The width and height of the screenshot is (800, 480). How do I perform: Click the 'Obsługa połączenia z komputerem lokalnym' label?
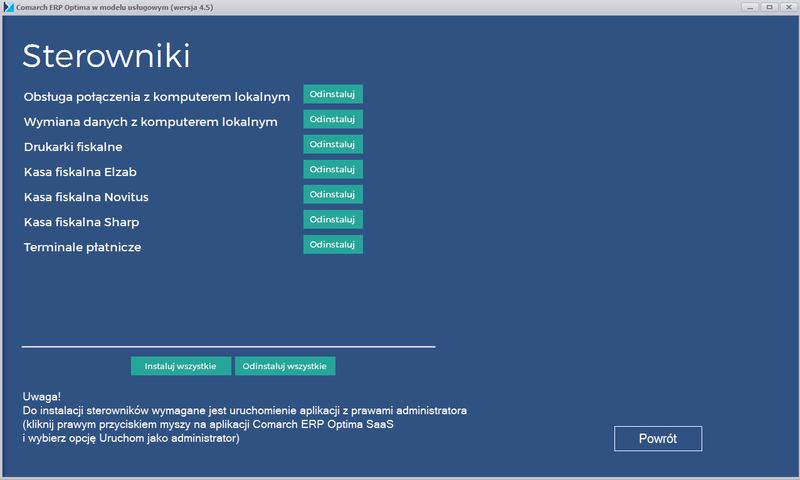[157, 97]
